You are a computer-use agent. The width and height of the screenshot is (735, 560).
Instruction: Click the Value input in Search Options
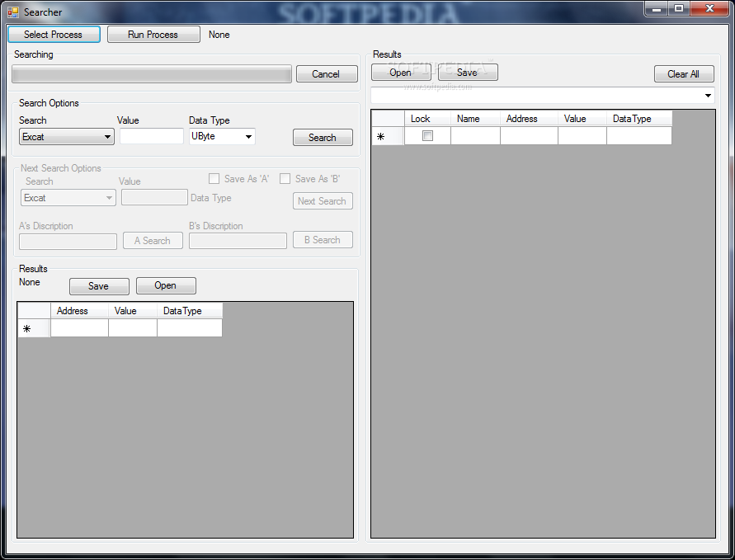click(x=152, y=136)
